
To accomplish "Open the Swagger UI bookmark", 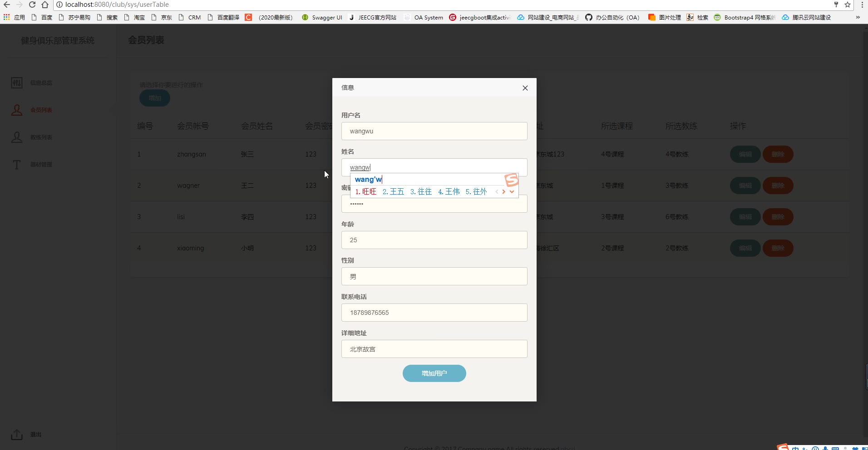I will pos(322,17).
